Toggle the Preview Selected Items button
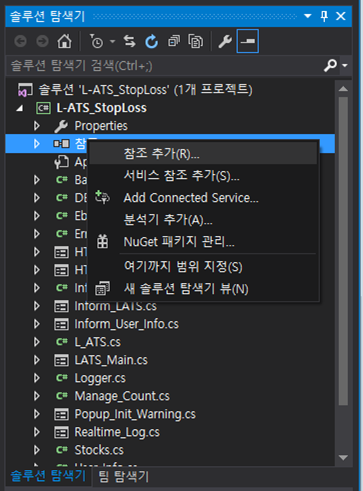 click(248, 41)
